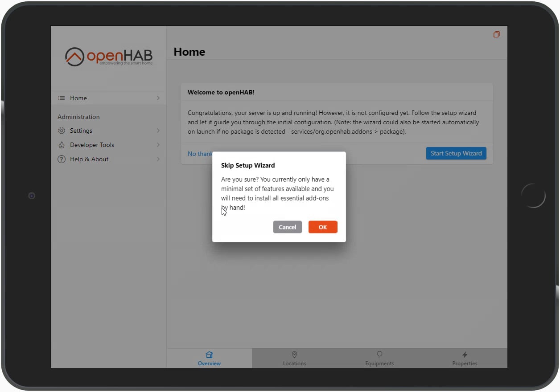This screenshot has height=392, width=560.
Task: Click the Developer Tools flame icon
Action: [x=62, y=145]
